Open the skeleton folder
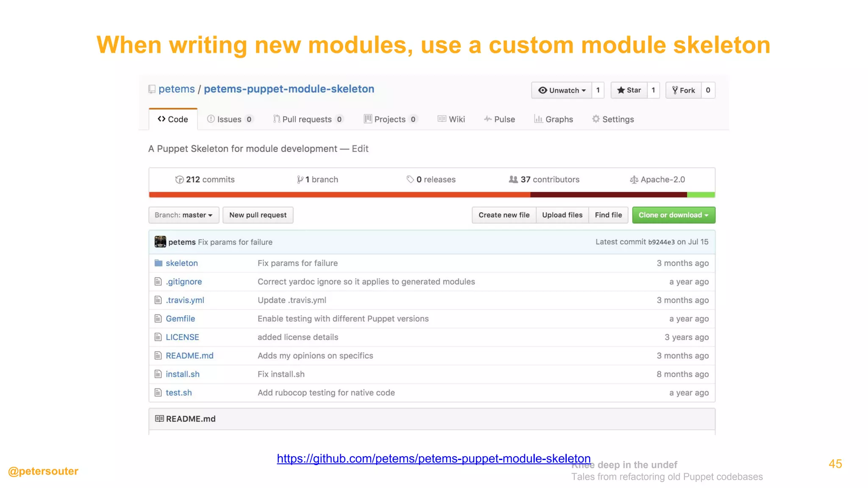This screenshot has height=488, width=868. click(182, 263)
